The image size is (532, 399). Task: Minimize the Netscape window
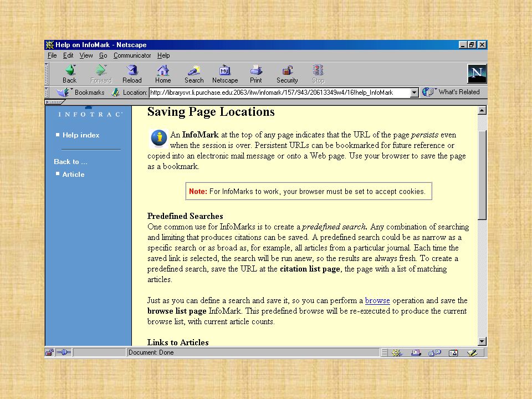pos(462,45)
